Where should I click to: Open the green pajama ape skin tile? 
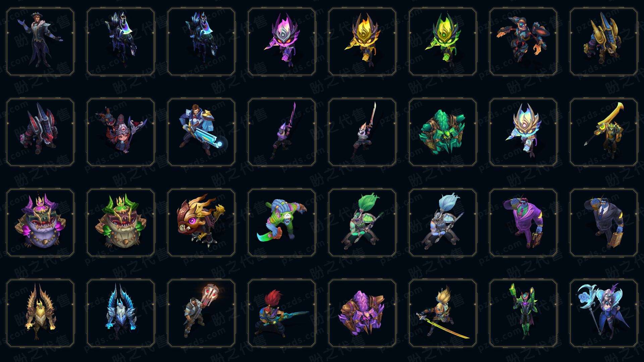[x=282, y=223]
